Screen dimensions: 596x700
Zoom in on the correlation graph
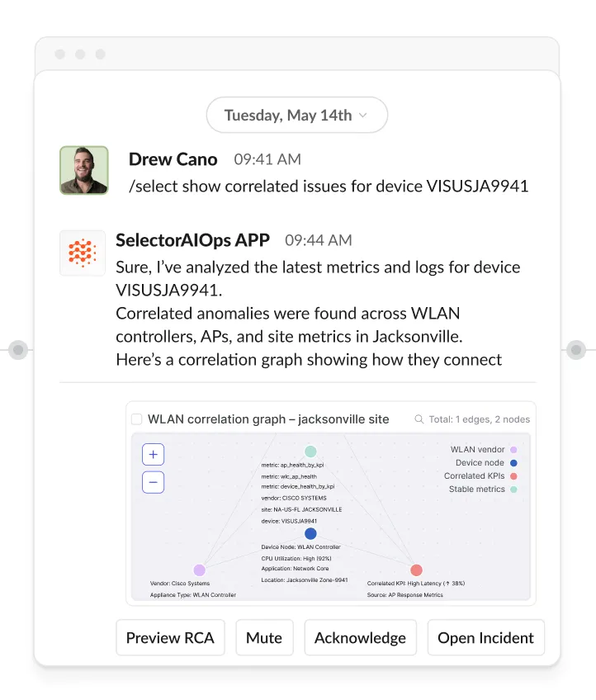pyautogui.click(x=154, y=455)
